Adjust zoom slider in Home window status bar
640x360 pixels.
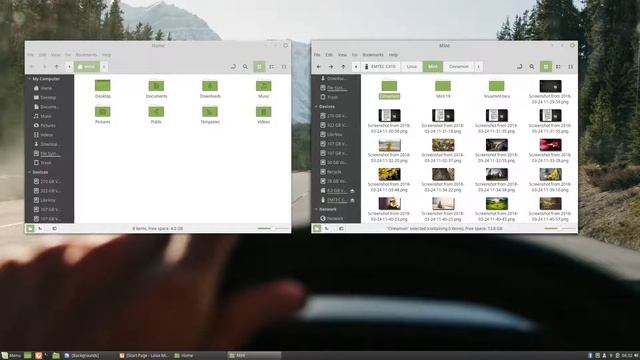(273, 229)
